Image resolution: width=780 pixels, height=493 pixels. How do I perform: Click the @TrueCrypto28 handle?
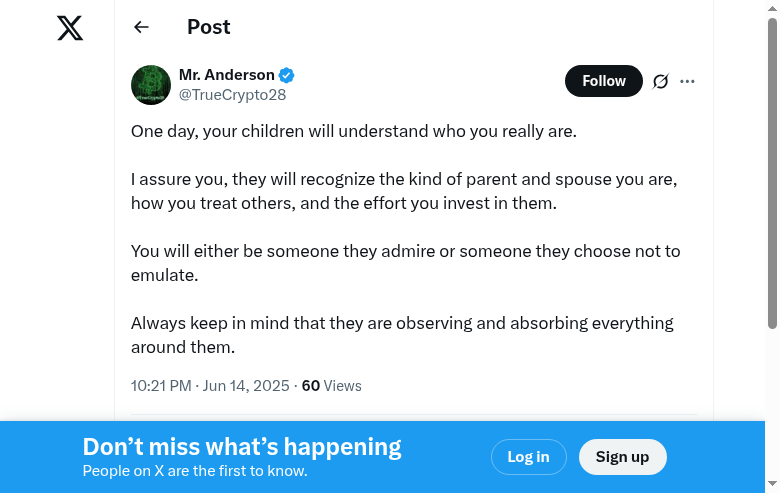(x=232, y=95)
